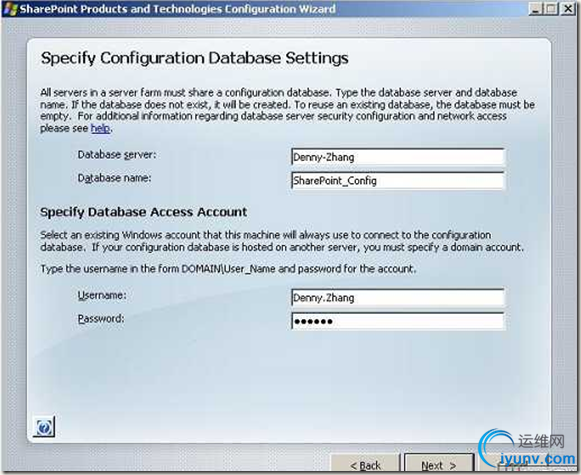Click the DOMAIN\User_Name instruction text

228,269
